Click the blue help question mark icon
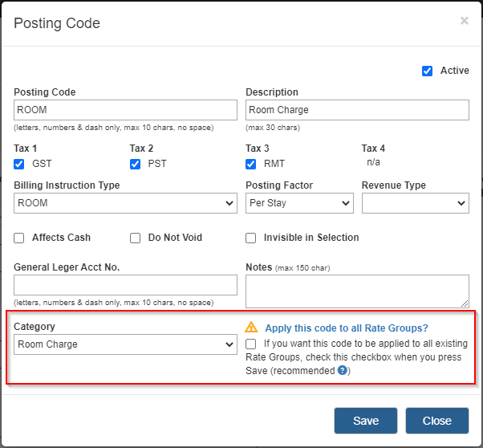Viewport: 483px width, 448px height. click(x=343, y=370)
